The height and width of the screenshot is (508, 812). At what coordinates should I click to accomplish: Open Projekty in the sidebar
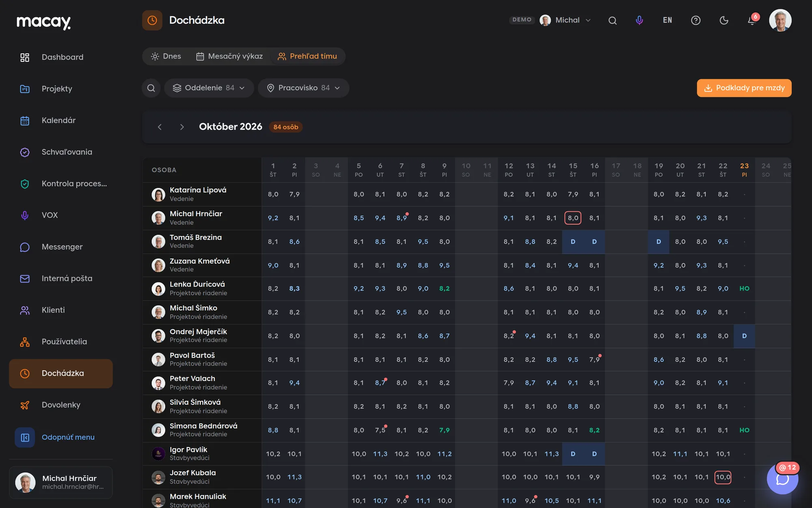point(60,89)
